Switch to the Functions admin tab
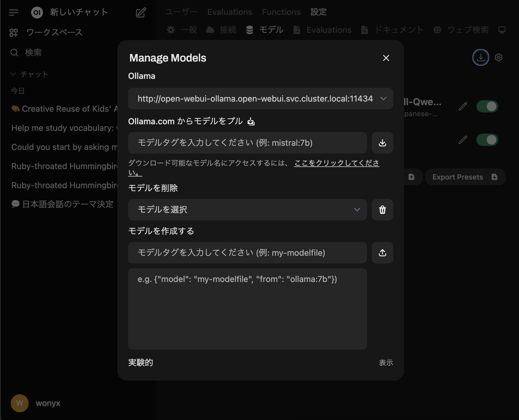Viewport: 519px width, 420px height. pos(281,12)
